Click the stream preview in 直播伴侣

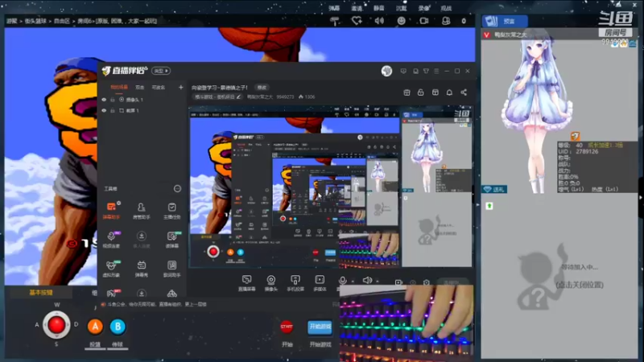(x=331, y=187)
